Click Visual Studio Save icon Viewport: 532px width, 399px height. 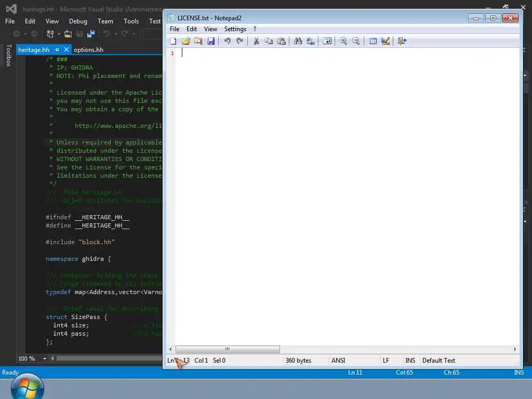click(79, 34)
